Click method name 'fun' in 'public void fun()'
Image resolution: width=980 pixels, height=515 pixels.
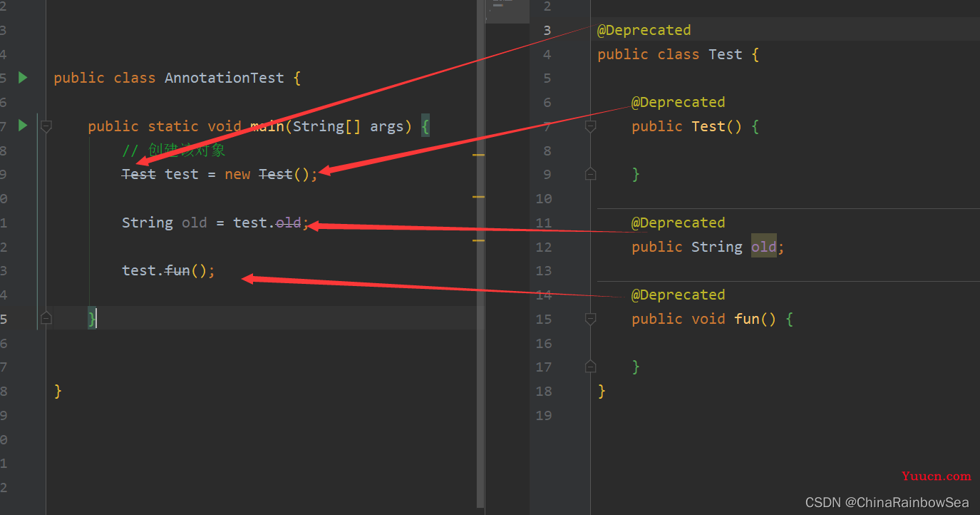[x=747, y=319]
